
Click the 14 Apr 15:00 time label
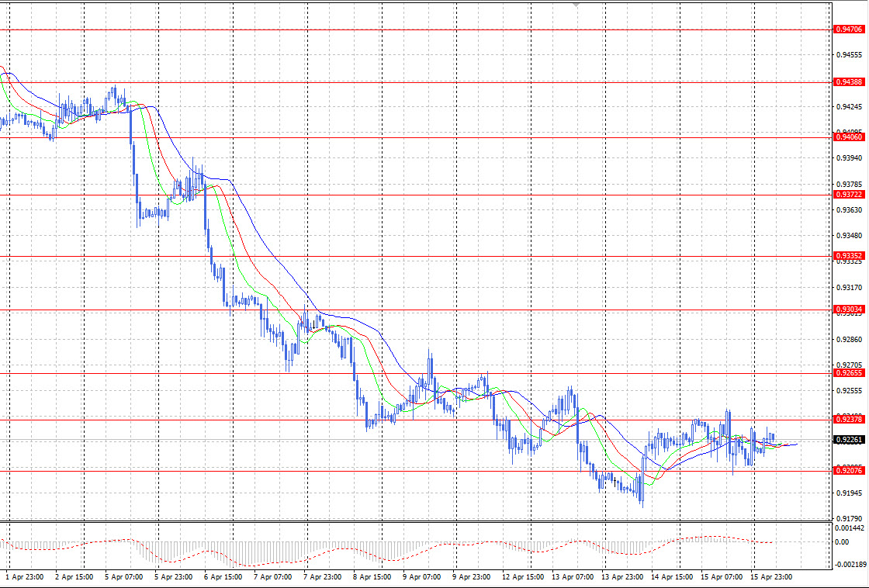pos(672,577)
